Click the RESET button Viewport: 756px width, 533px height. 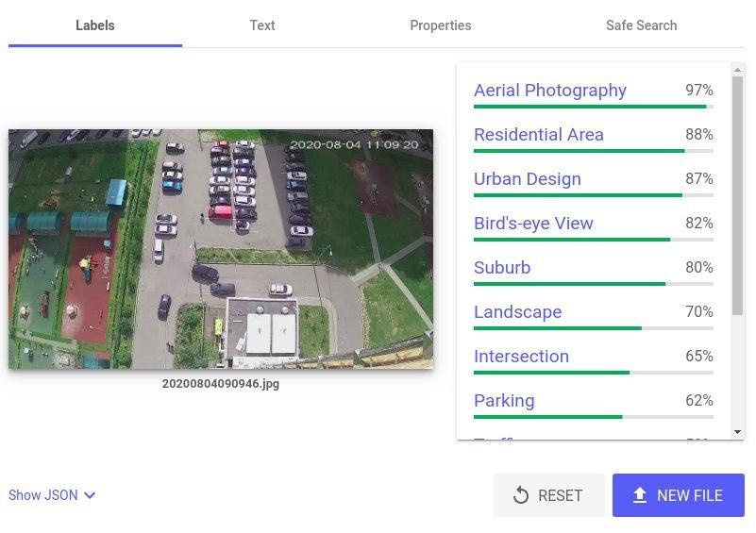pyautogui.click(x=548, y=495)
